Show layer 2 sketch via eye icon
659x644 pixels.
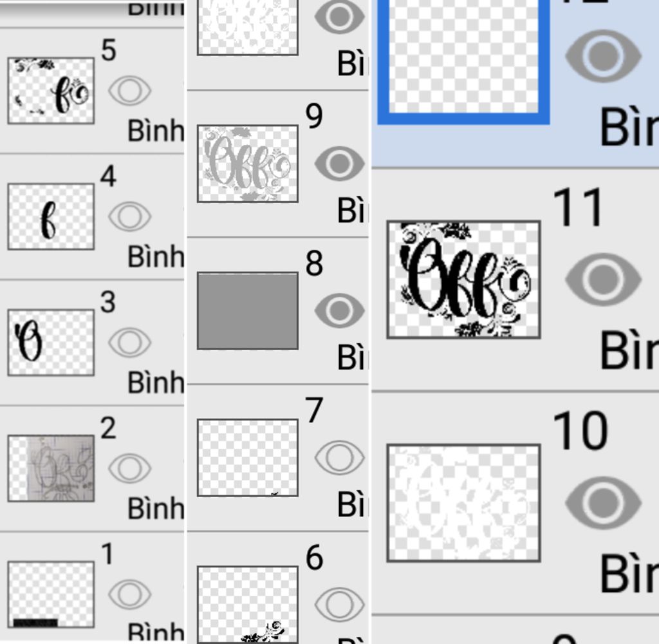129,468
